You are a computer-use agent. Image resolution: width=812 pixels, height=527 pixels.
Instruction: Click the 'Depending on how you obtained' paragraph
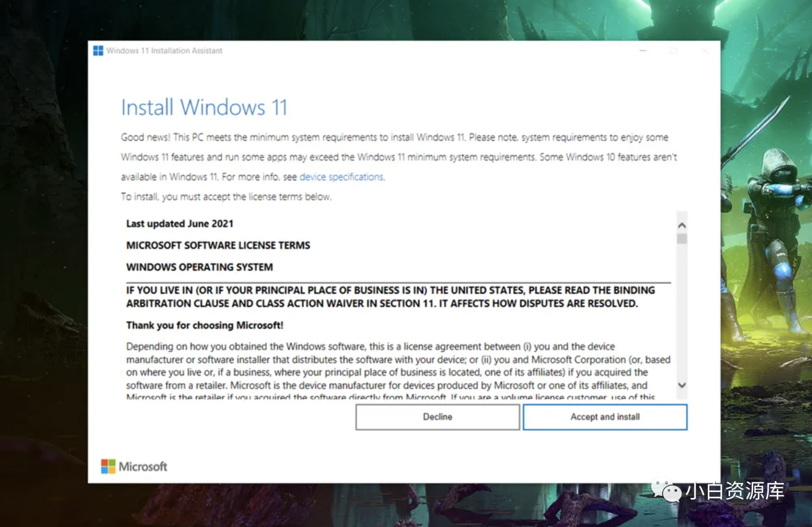[x=398, y=371]
